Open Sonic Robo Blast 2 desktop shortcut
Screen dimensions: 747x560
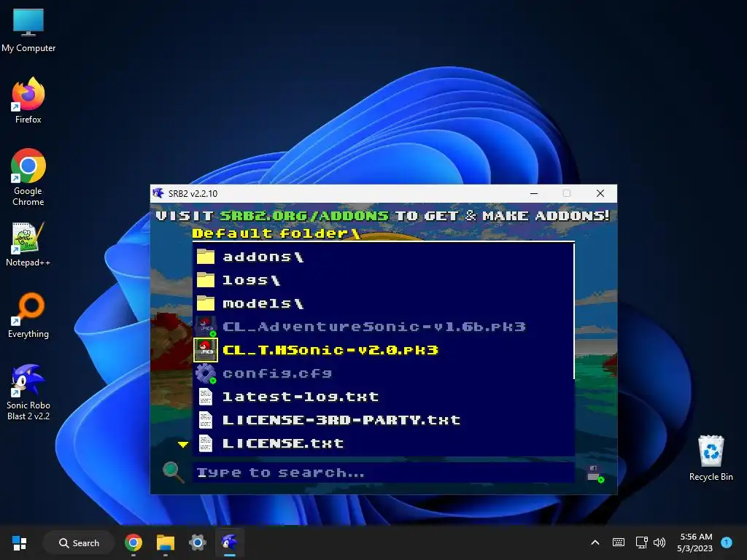[x=28, y=392]
